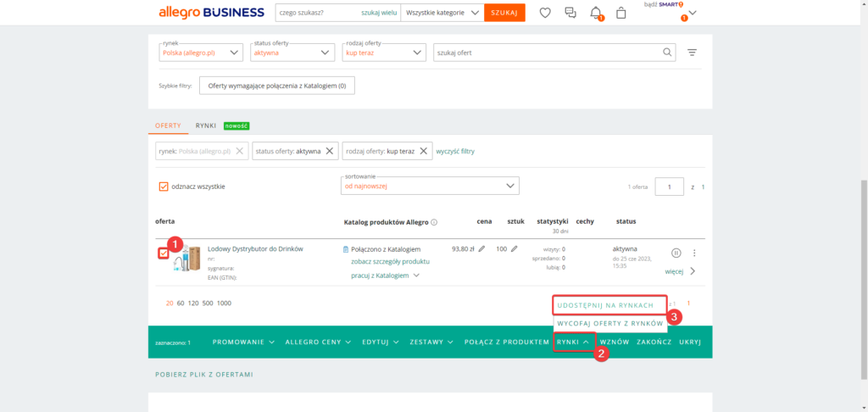
Task: Click the więcej link
Action: click(x=674, y=272)
